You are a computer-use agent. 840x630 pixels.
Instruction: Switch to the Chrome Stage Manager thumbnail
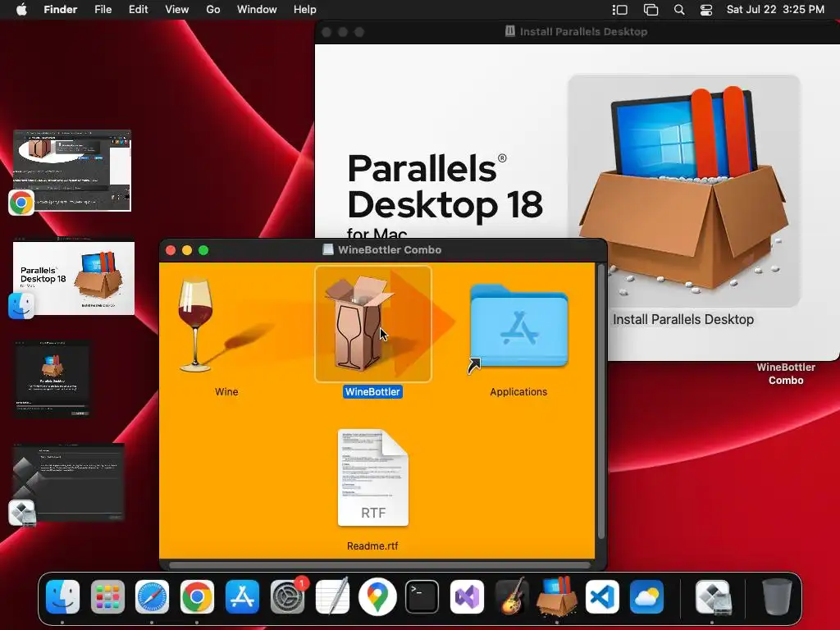72,171
